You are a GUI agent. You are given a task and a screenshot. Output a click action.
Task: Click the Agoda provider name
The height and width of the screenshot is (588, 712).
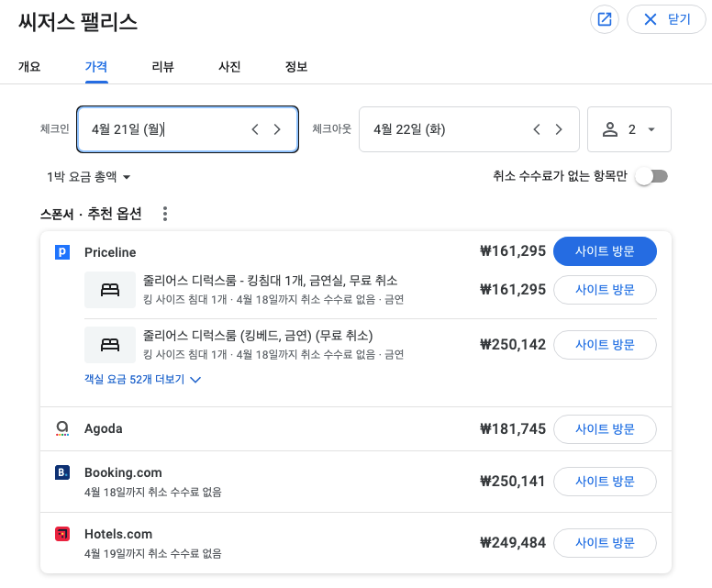(104, 428)
